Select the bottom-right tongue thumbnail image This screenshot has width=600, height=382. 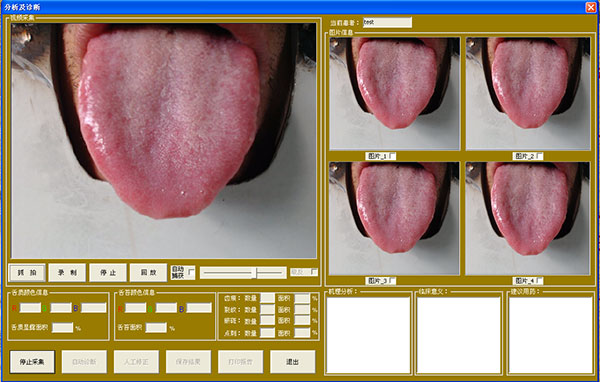pos(528,218)
